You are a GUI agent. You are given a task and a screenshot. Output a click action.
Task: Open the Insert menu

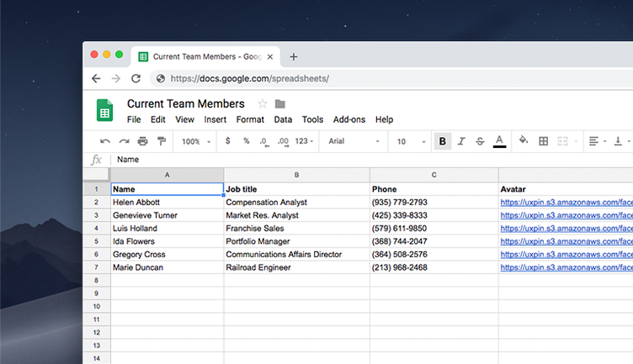point(215,119)
